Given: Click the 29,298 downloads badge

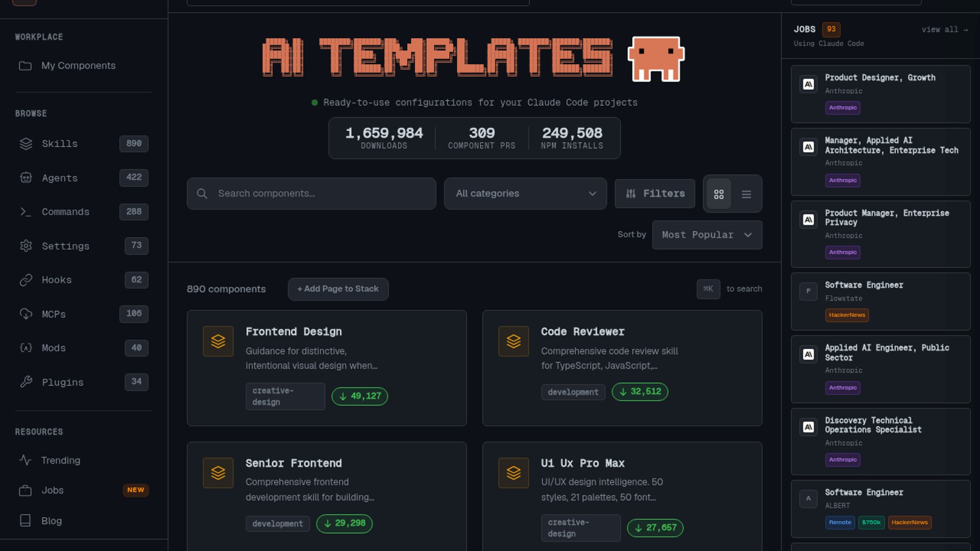Looking at the screenshot, I should tap(345, 523).
